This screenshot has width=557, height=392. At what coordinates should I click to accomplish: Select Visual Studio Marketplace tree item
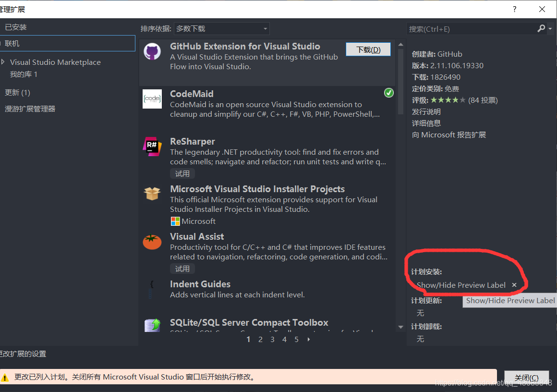[55, 62]
